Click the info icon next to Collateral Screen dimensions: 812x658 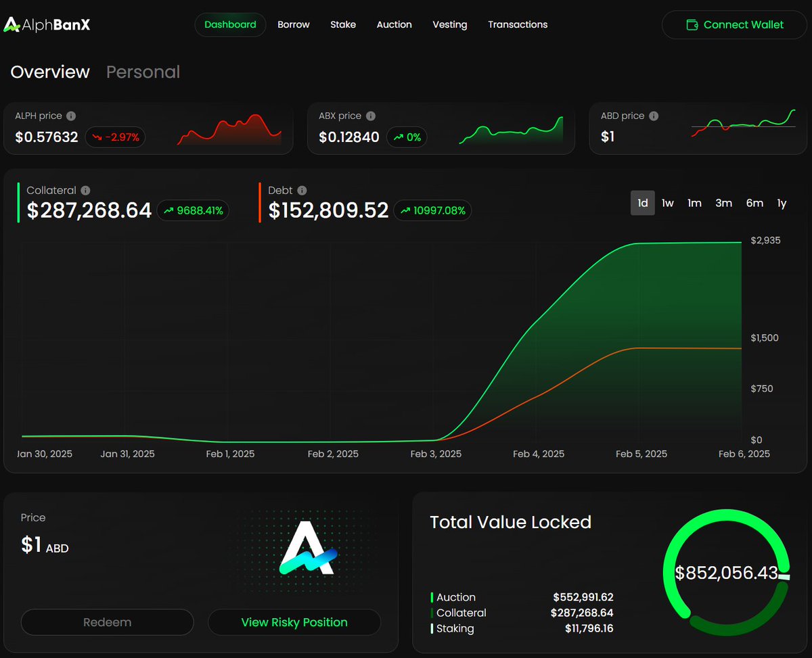[85, 191]
